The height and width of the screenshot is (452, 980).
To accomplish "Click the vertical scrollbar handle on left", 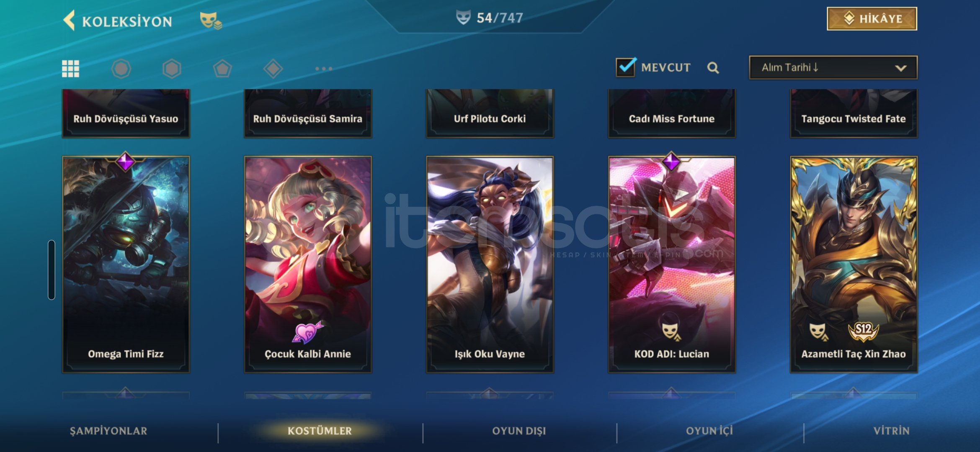I will tap(52, 270).
